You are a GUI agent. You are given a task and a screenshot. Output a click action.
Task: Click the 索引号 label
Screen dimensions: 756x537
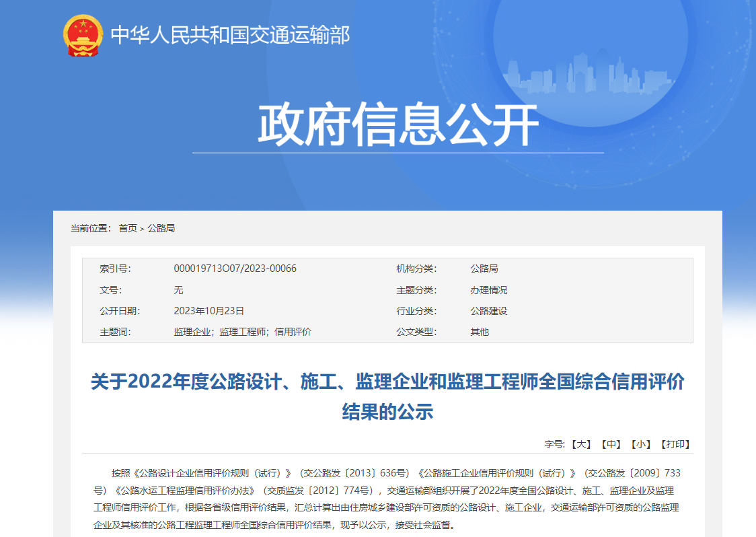pyautogui.click(x=115, y=268)
